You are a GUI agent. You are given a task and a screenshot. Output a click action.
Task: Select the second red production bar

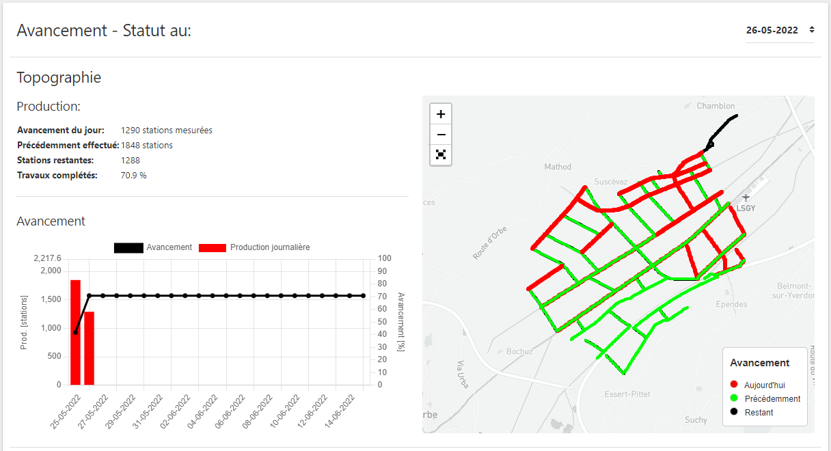coord(88,348)
